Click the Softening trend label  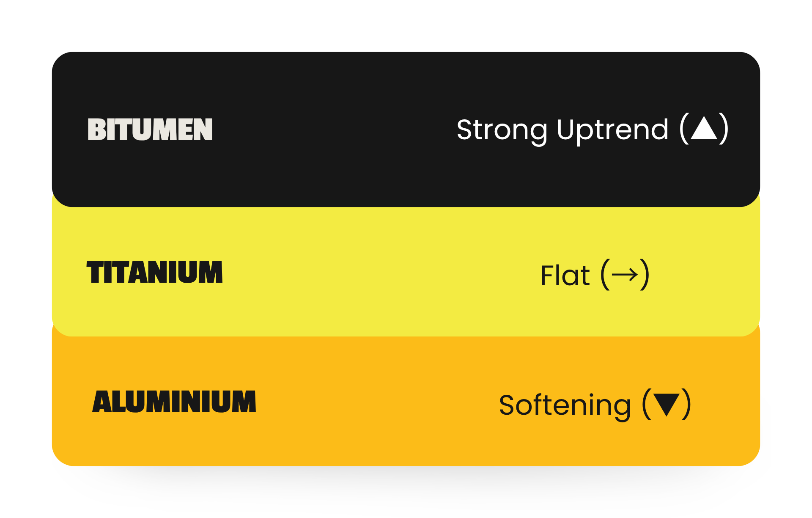coord(565,405)
